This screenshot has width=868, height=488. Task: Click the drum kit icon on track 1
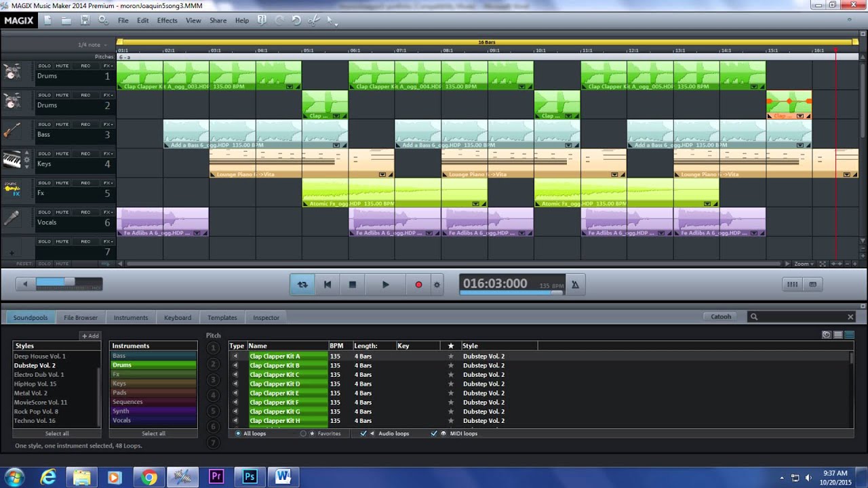coord(12,73)
